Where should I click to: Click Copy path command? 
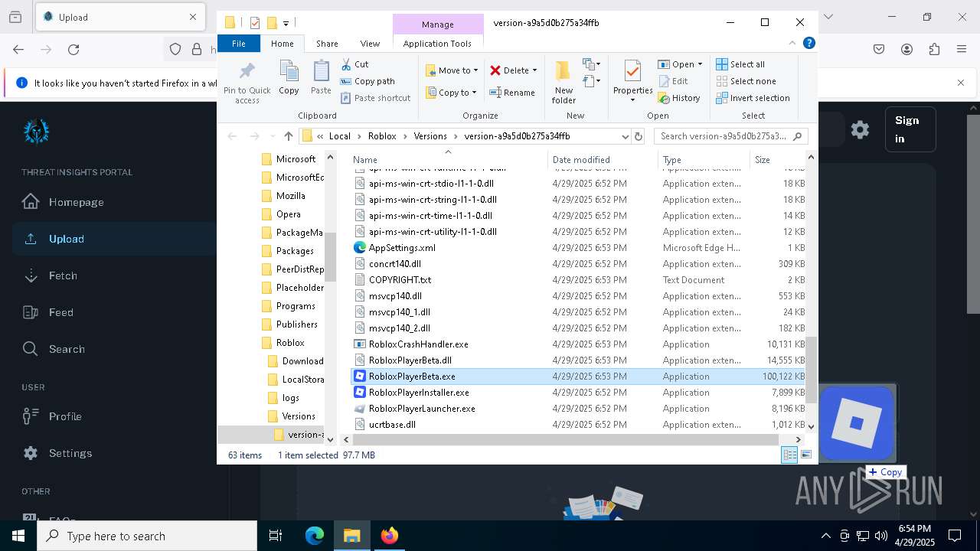click(367, 81)
